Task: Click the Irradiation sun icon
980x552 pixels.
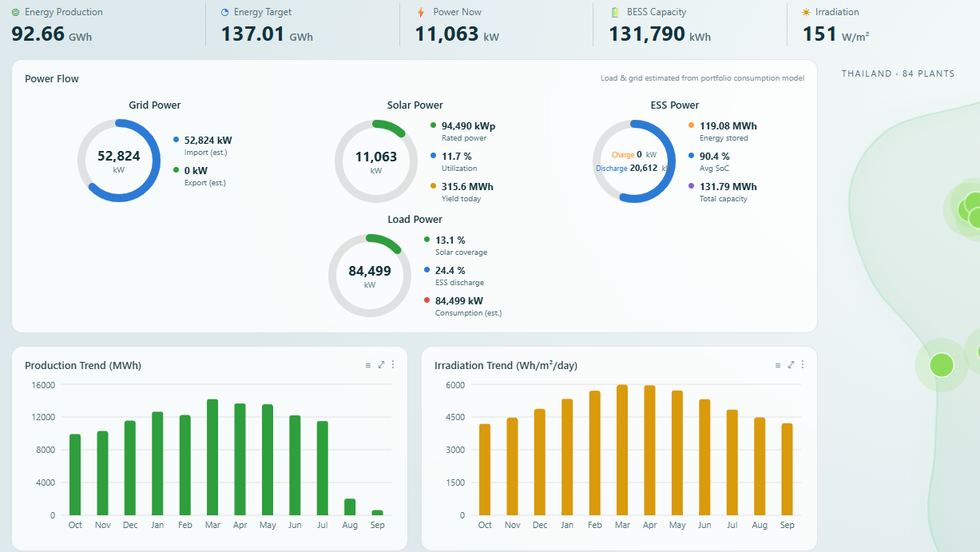Action: [806, 13]
